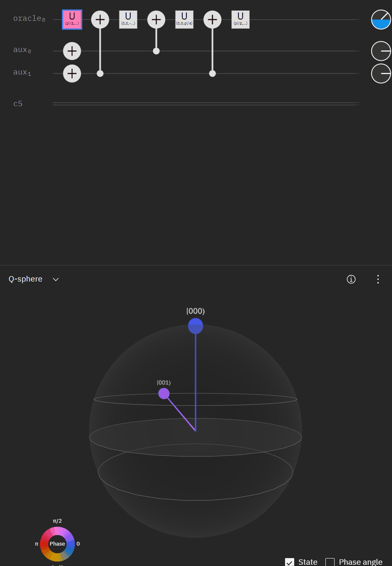
Task: Click the second CNOT target on oracle0
Action: (x=156, y=20)
